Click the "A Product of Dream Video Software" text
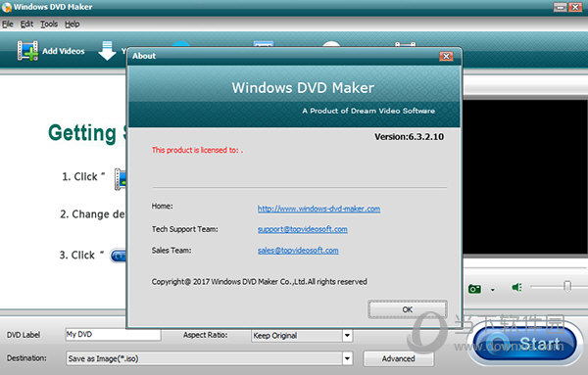588x375 pixels. pos(368,111)
